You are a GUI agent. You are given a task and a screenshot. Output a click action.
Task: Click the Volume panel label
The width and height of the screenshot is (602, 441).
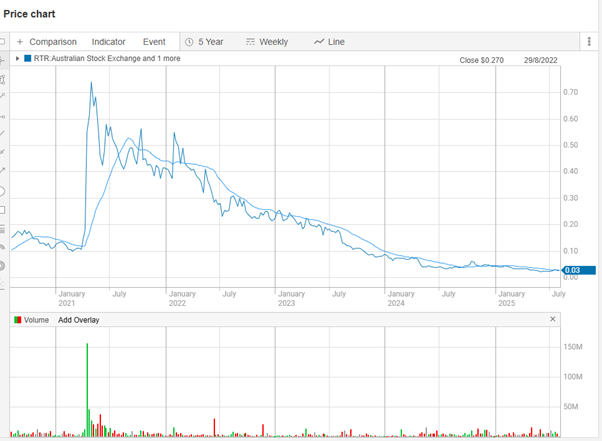(36, 320)
